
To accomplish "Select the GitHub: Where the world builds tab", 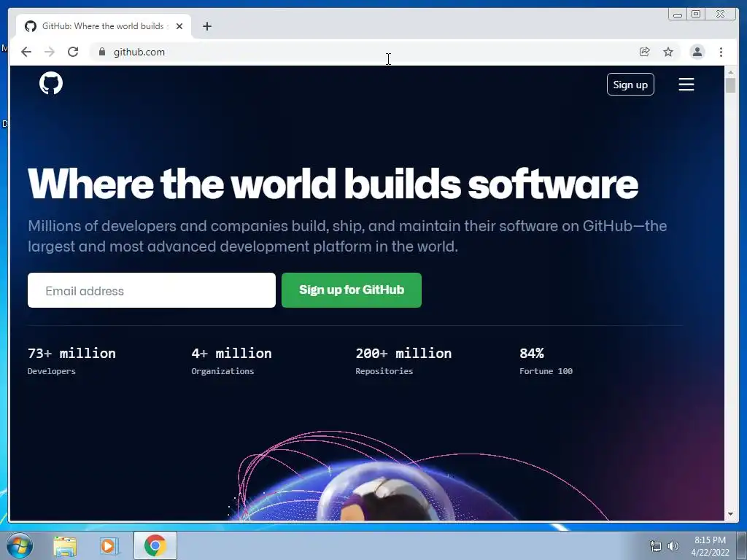I will [104, 26].
